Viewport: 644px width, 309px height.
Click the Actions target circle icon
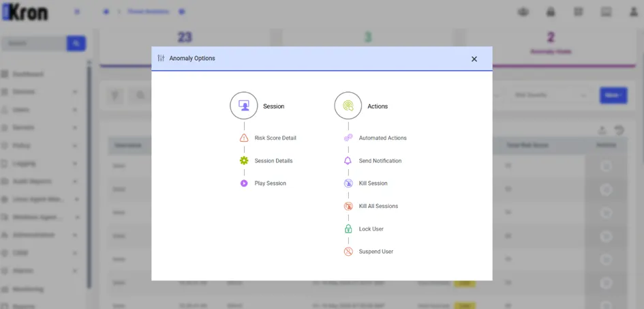pyautogui.click(x=348, y=106)
